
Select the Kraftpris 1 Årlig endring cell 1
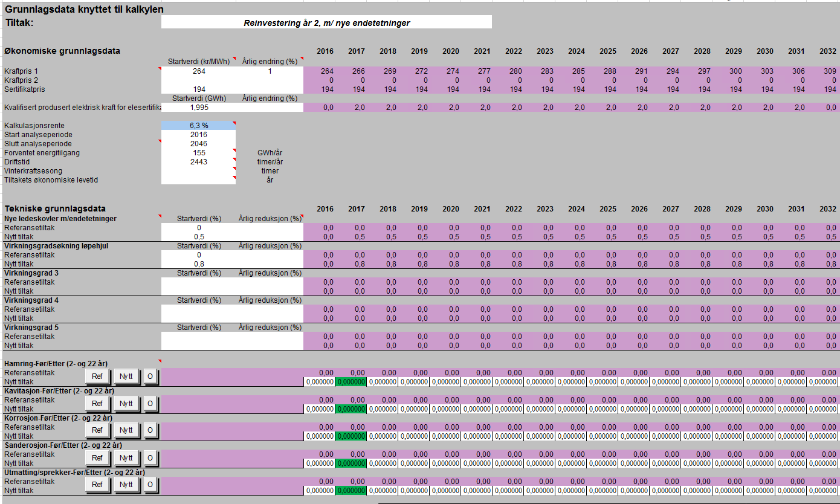pos(270,71)
